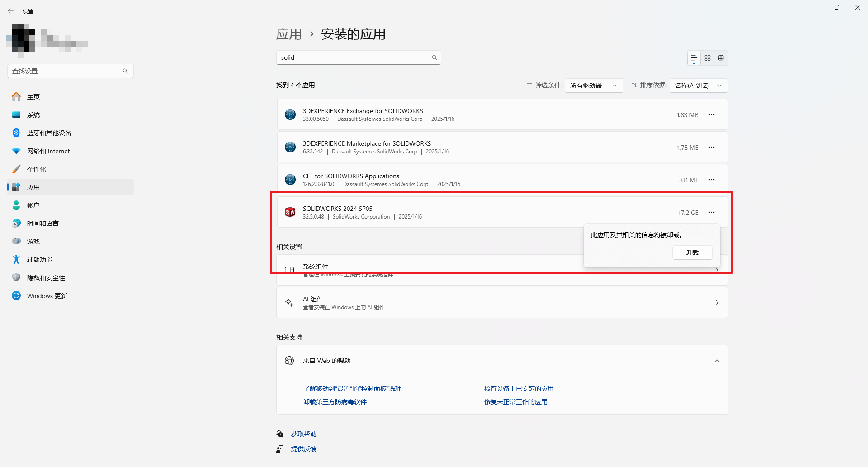Image resolution: width=868 pixels, height=467 pixels.
Task: Select 应用 in the sidebar
Action: coord(71,187)
